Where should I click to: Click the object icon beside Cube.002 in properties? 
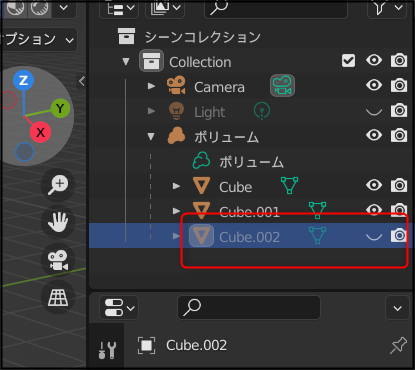(x=146, y=345)
